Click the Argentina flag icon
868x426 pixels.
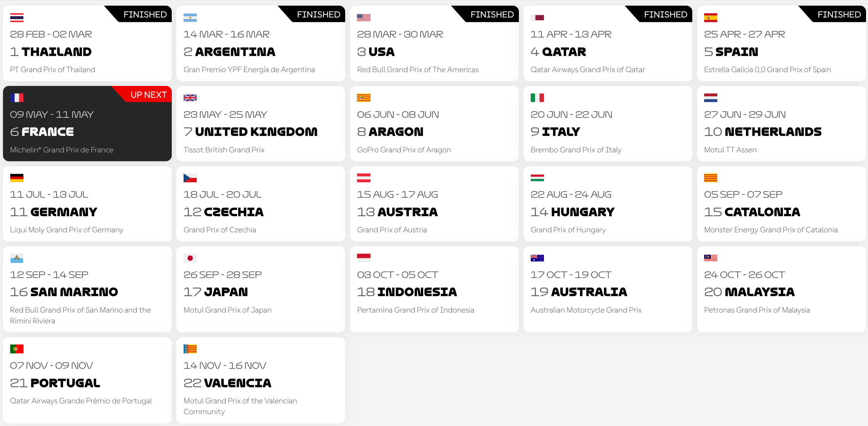[x=190, y=17]
